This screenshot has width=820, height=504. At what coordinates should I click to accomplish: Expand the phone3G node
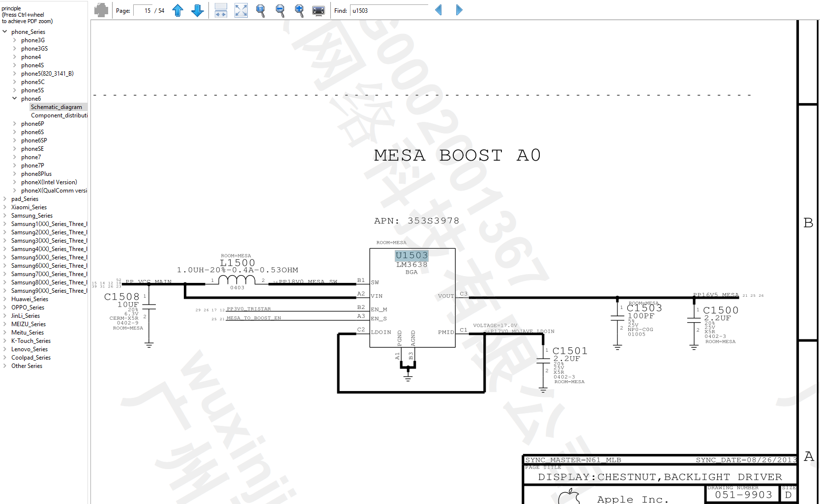[x=15, y=40]
